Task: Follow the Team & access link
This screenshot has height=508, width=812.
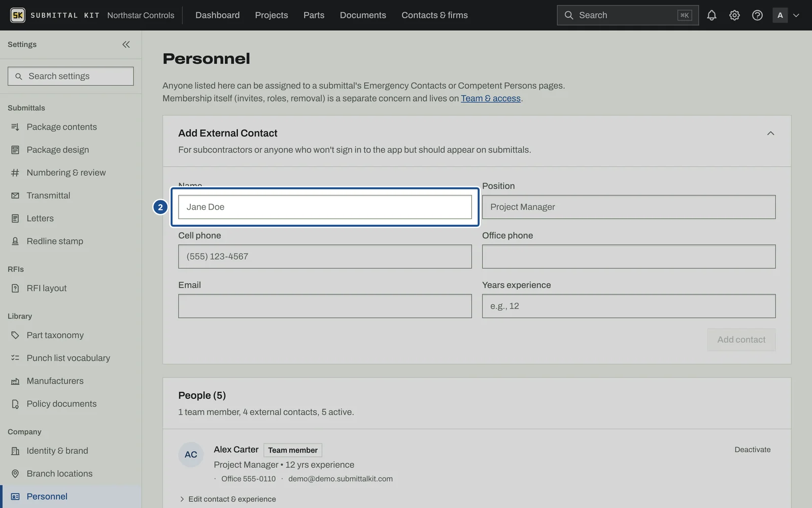Action: [x=490, y=99]
